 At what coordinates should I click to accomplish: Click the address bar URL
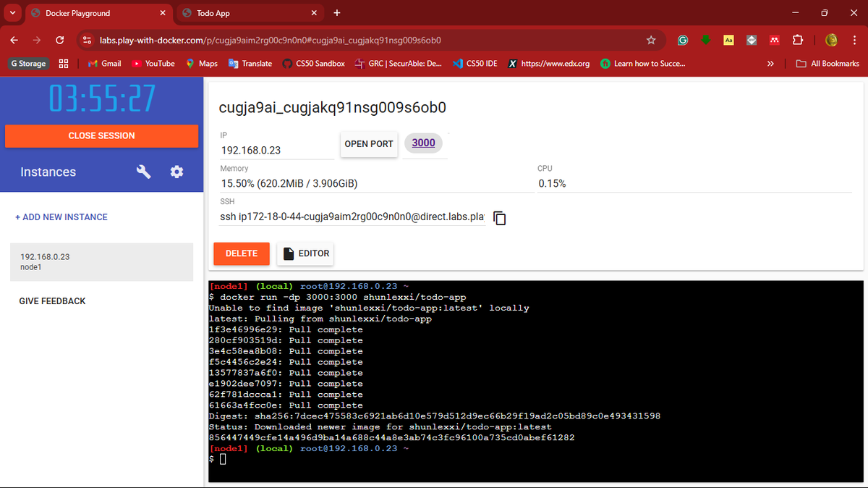coord(271,40)
